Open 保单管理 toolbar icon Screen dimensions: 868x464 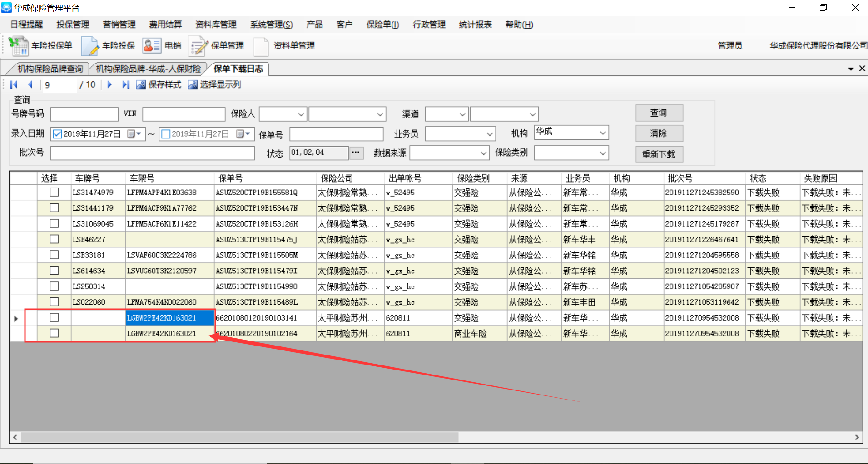pos(198,46)
